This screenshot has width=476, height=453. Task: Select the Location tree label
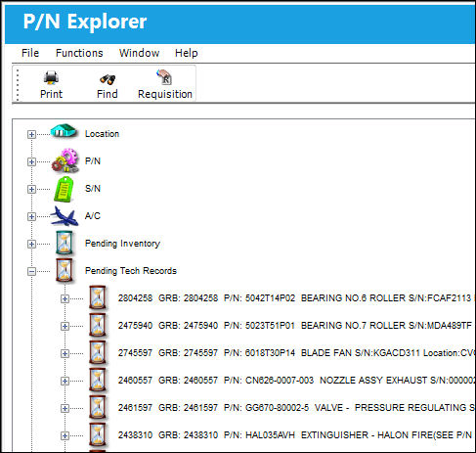(102, 134)
